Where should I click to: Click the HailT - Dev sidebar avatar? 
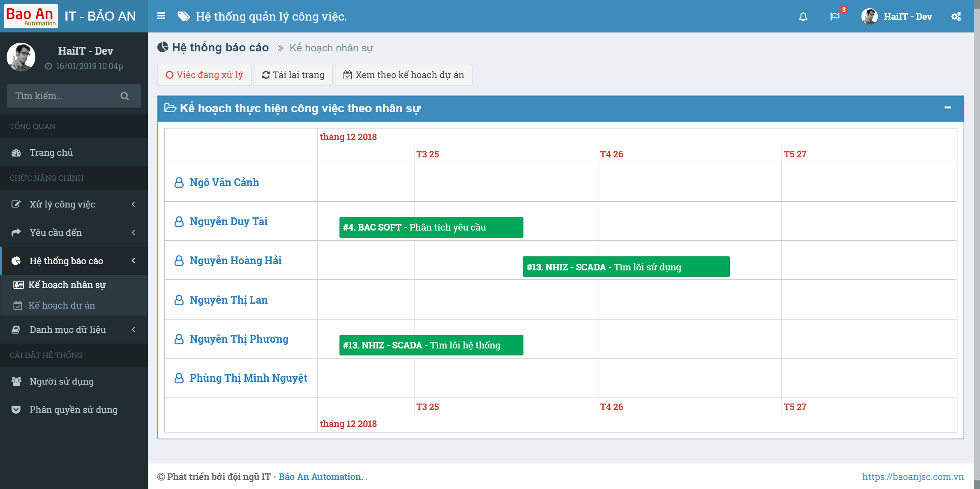click(21, 57)
